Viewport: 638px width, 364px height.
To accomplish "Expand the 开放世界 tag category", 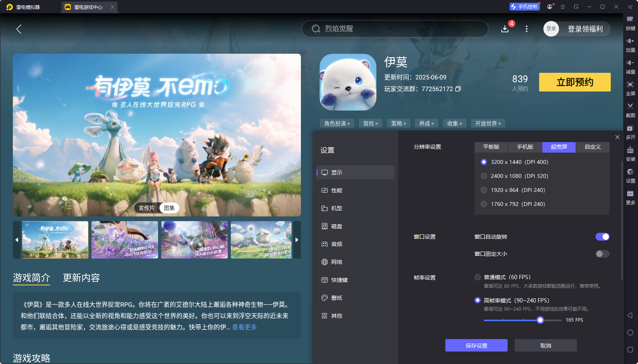I will coord(488,123).
